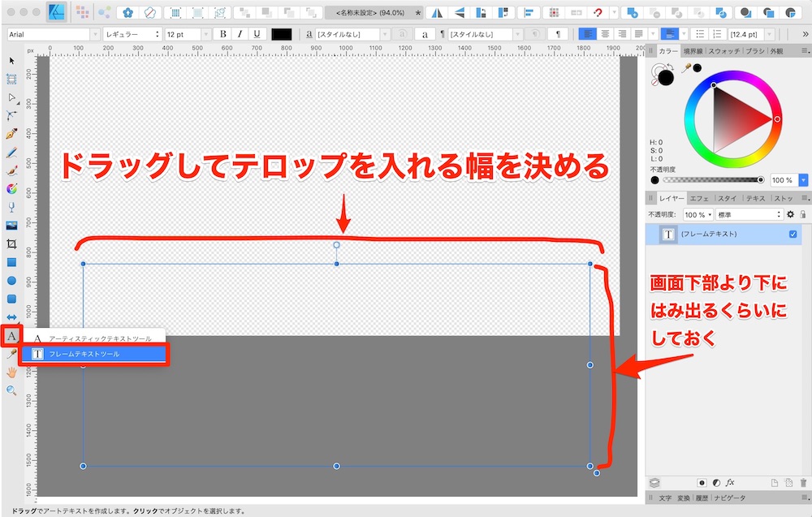Screen dimensions: 812x517
Task: Select the Move tool arrow
Action: click(x=11, y=61)
